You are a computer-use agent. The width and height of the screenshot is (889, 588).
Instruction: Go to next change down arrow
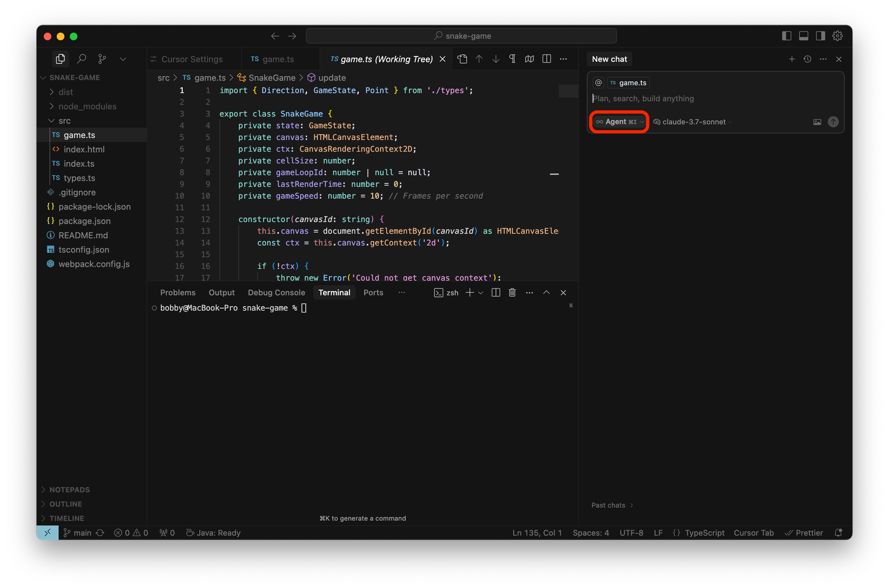[496, 59]
